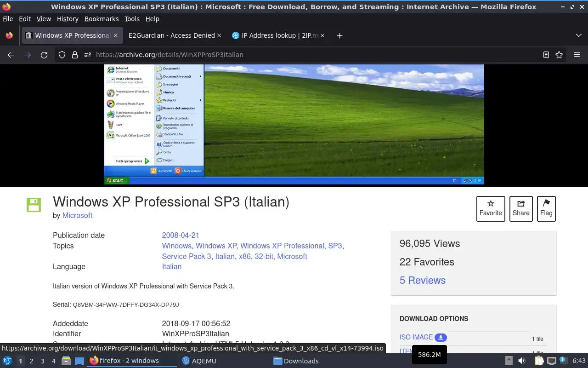588x368 pixels.
Task: Open the network tray icon
Action: (x=551, y=361)
